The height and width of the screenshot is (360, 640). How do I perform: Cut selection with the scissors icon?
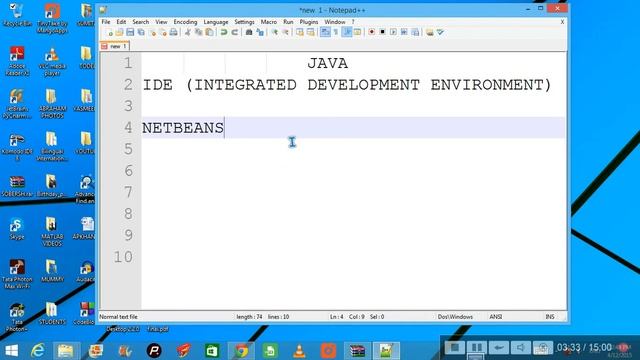tap(187, 32)
